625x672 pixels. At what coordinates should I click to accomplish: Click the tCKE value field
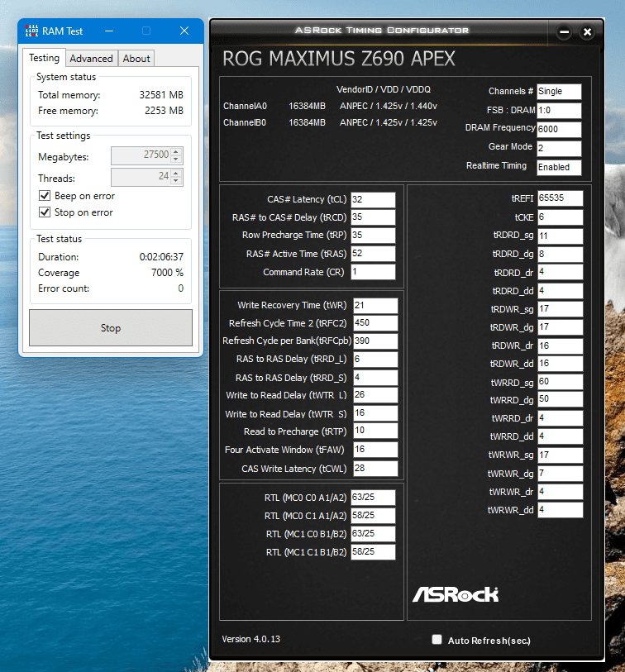coord(561,217)
